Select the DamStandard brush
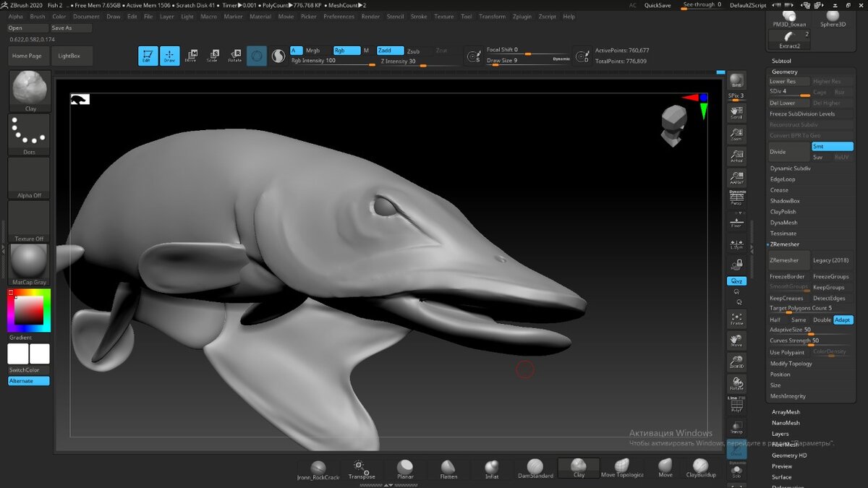The height and width of the screenshot is (488, 868). (x=535, y=469)
